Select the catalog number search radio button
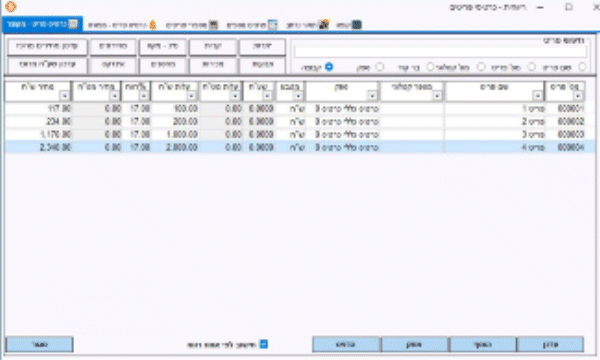This screenshot has width=600, height=360. 481,67
